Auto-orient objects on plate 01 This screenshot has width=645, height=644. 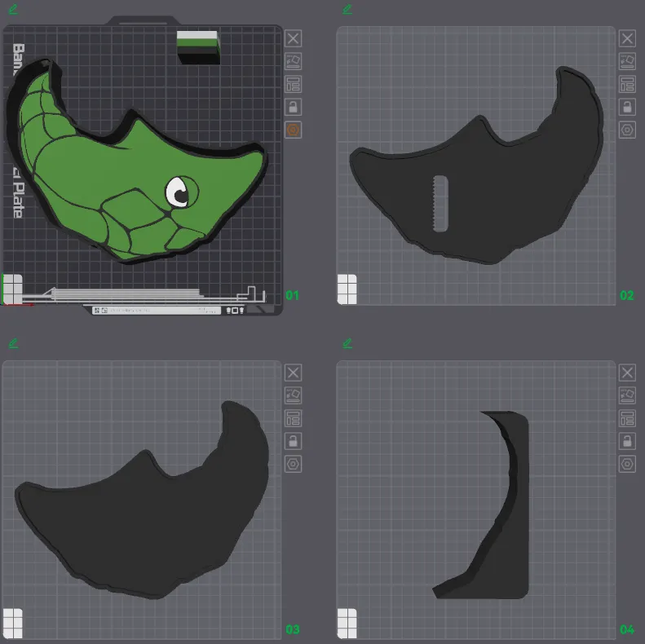[293, 61]
